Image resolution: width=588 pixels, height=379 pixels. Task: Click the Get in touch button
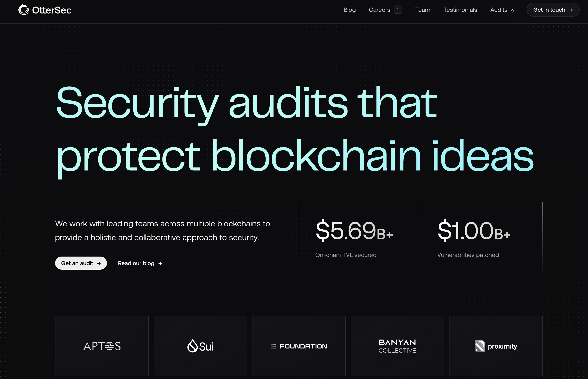[x=553, y=10]
